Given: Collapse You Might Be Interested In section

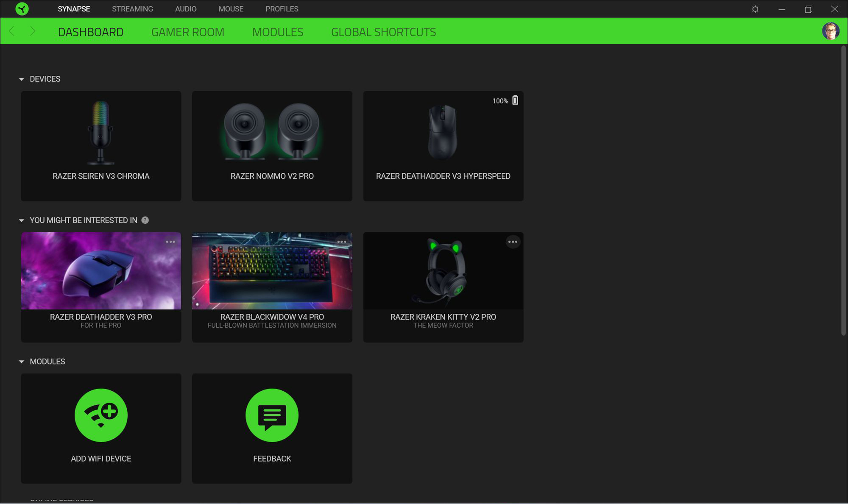Looking at the screenshot, I should tap(22, 220).
